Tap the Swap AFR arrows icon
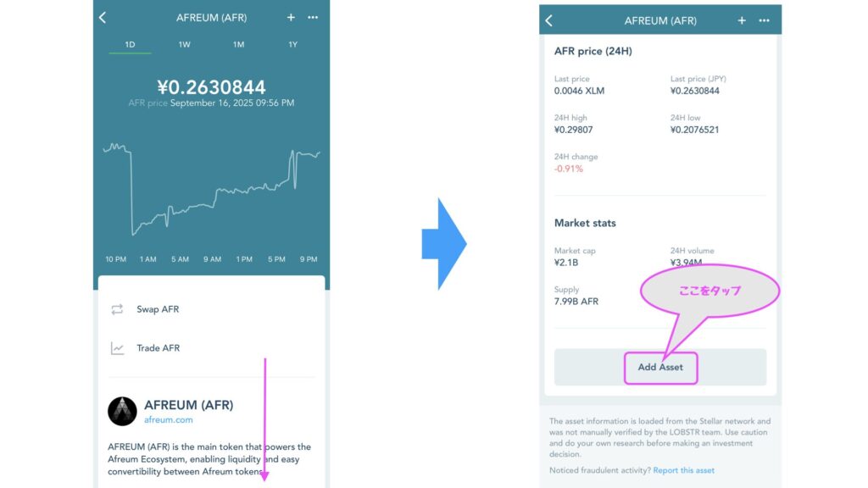The width and height of the screenshot is (868, 488). pyautogui.click(x=117, y=309)
